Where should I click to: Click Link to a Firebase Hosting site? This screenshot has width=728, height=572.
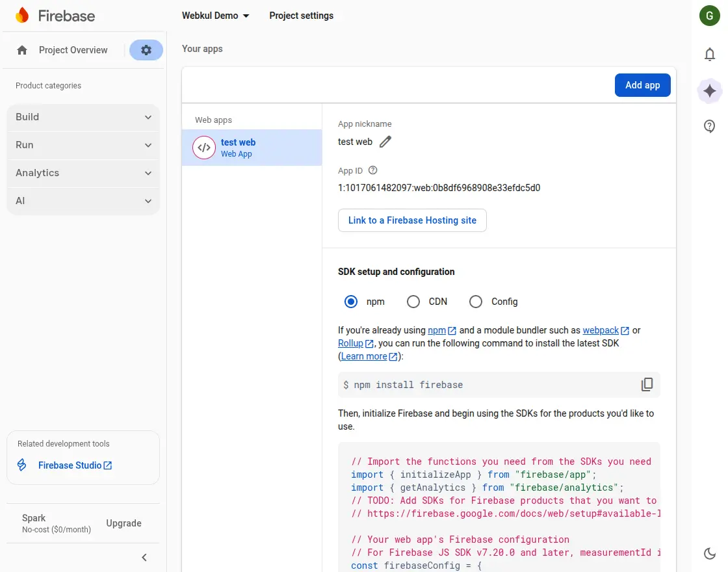point(412,220)
